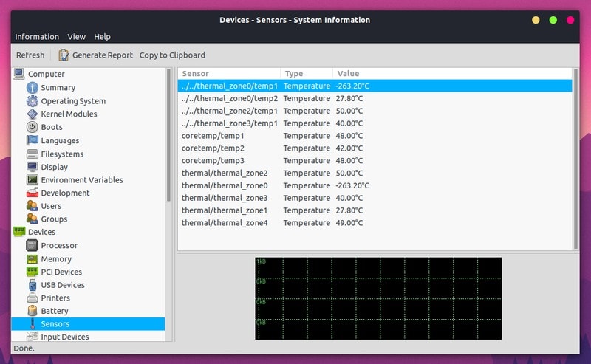Open the Information menu

[x=37, y=37]
